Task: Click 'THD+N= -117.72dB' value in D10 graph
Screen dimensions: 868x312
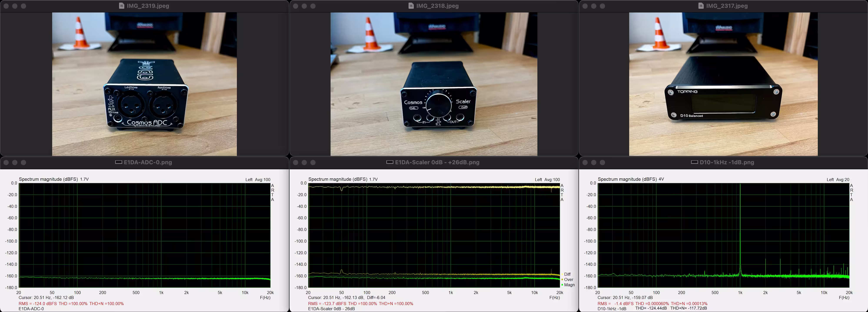Action: tap(688, 308)
